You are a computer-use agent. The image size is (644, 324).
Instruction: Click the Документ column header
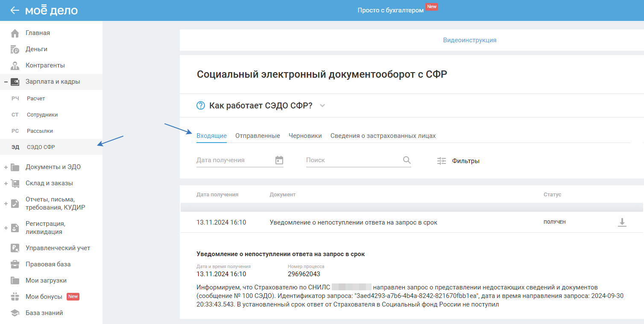click(283, 195)
